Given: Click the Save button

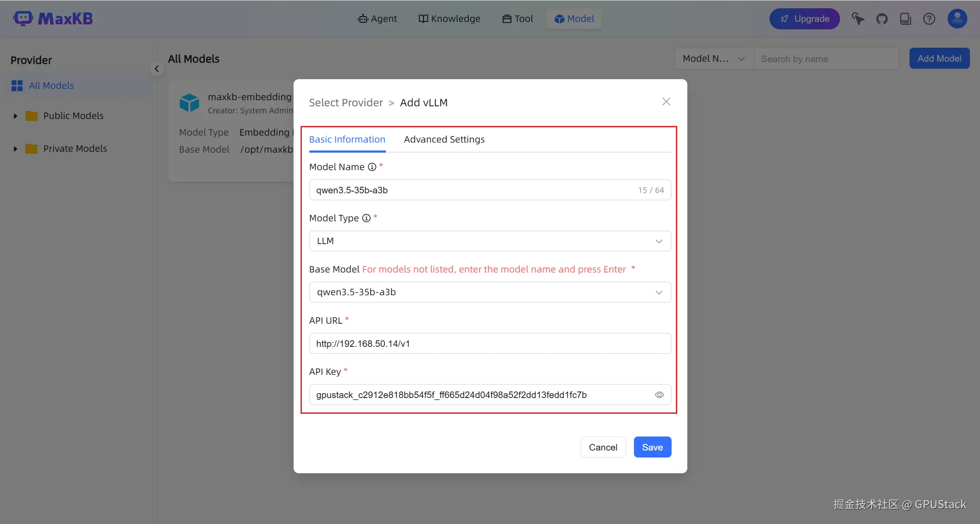Looking at the screenshot, I should pyautogui.click(x=652, y=447).
